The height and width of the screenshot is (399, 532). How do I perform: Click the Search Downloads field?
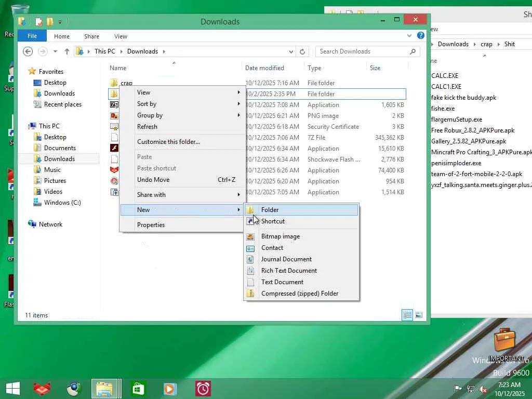[362, 51]
